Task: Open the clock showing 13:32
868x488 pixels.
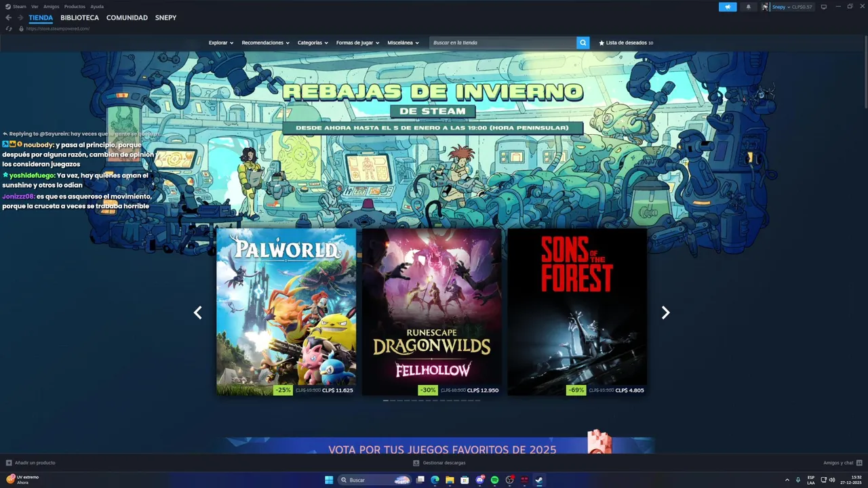Action: (x=851, y=480)
